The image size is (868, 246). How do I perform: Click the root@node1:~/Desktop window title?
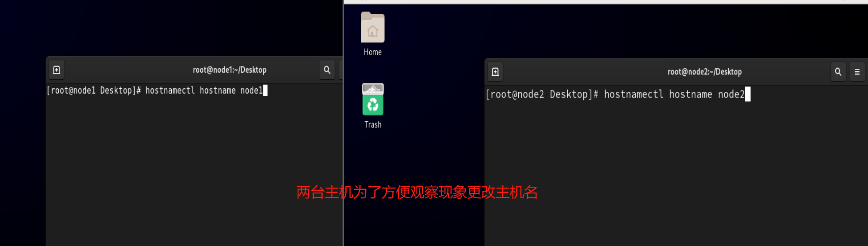point(230,70)
